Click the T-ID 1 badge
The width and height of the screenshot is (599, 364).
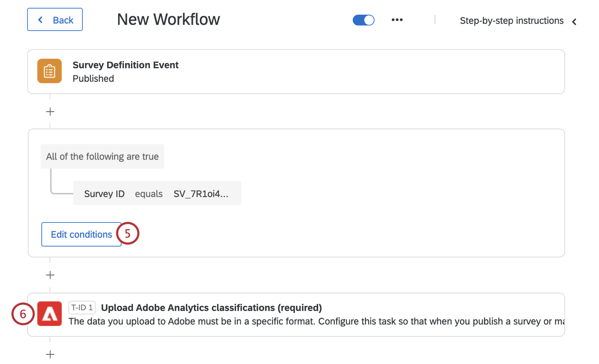82,307
